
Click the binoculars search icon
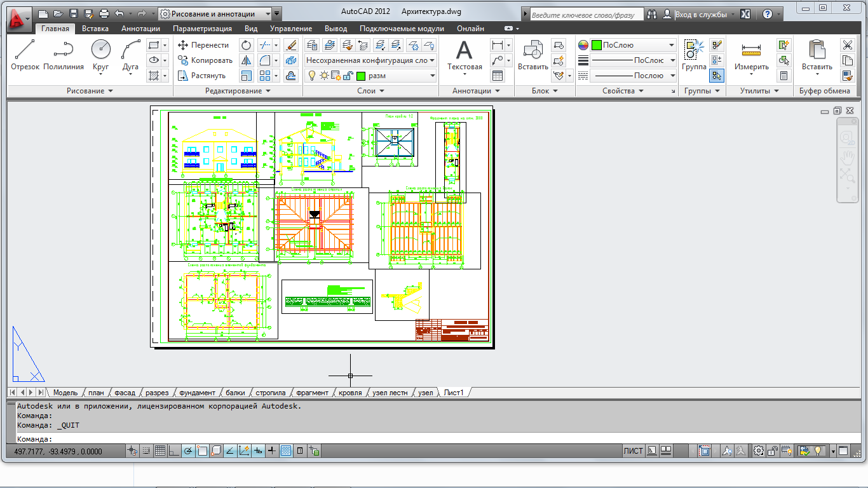(x=653, y=14)
